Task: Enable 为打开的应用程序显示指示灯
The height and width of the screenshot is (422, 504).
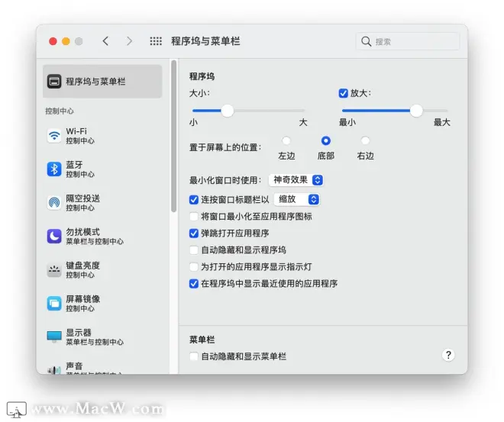Action: [193, 266]
